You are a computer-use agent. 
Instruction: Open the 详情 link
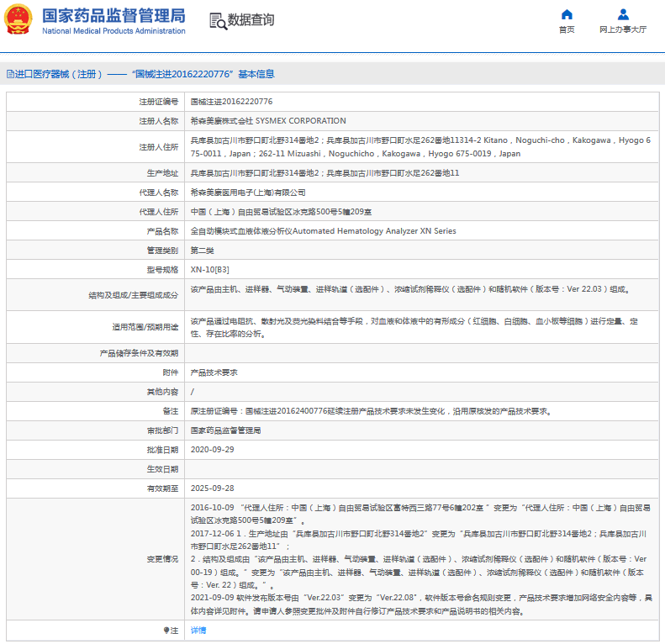pos(198,631)
